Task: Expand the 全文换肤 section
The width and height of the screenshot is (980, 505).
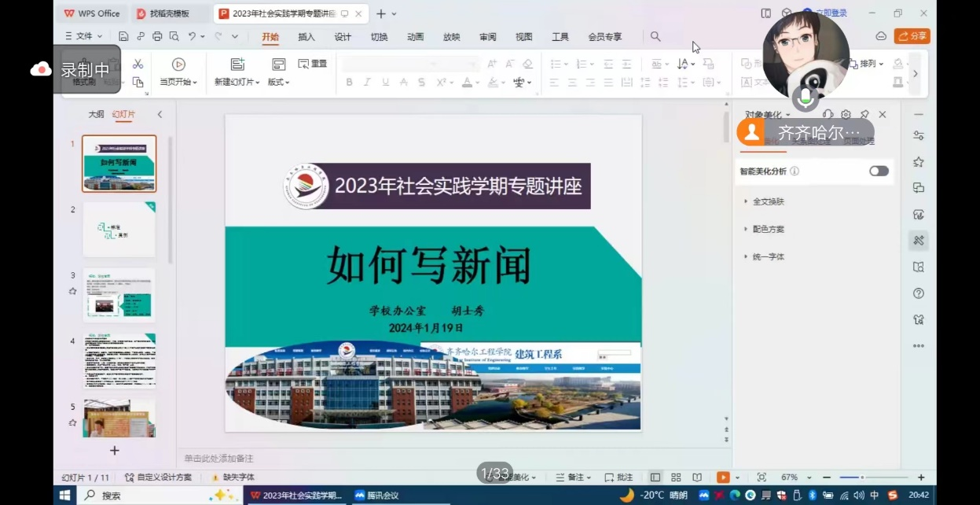Action: [x=768, y=201]
